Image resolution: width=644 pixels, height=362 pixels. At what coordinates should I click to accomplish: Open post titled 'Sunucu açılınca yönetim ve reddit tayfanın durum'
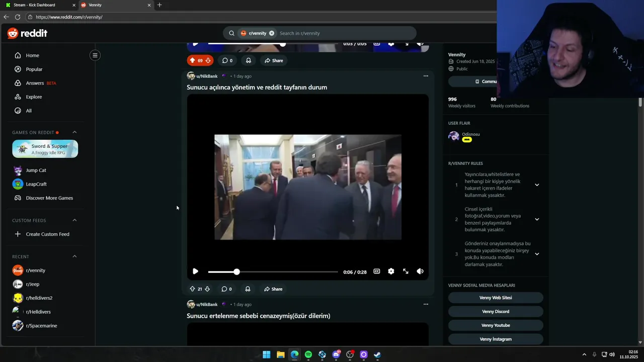point(257,87)
